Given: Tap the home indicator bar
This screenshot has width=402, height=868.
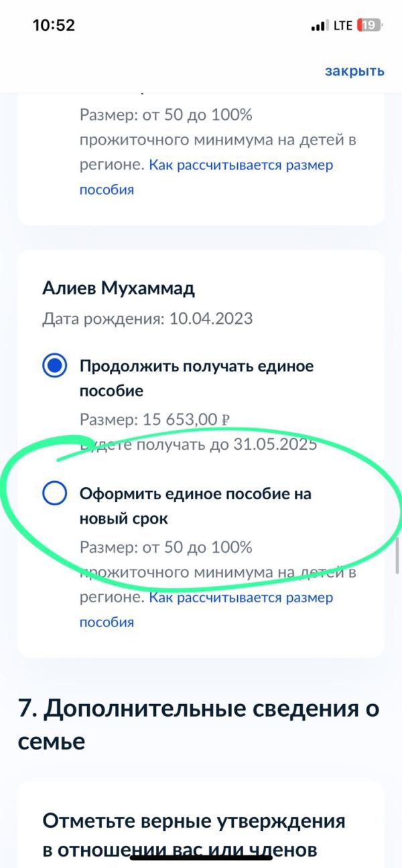Looking at the screenshot, I should (x=201, y=858).
